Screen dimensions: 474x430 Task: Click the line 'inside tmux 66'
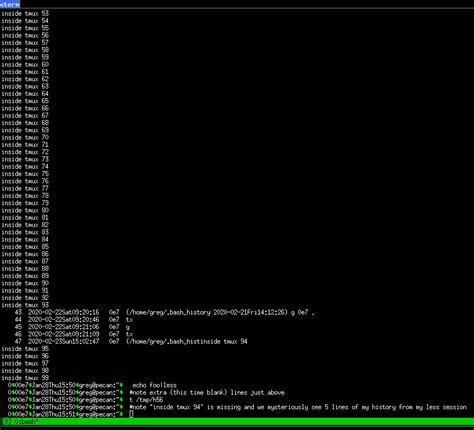[25, 108]
